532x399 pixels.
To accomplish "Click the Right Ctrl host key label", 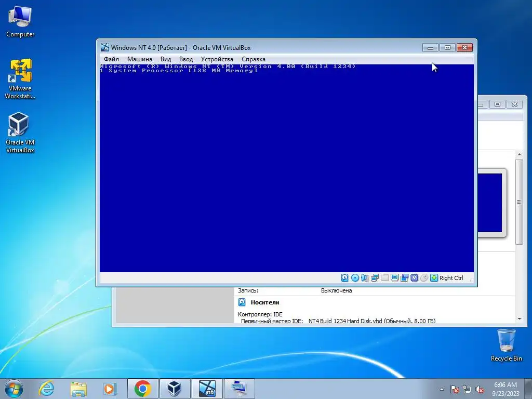I will (x=451, y=278).
